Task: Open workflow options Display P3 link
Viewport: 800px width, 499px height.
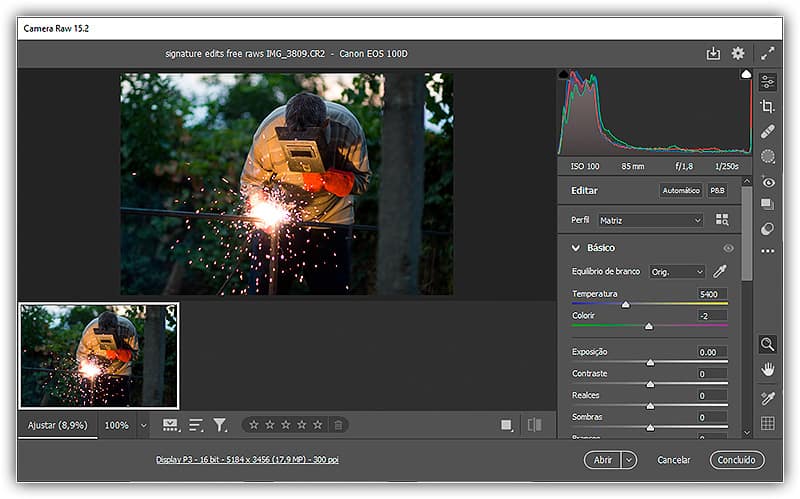Action: (x=247, y=460)
